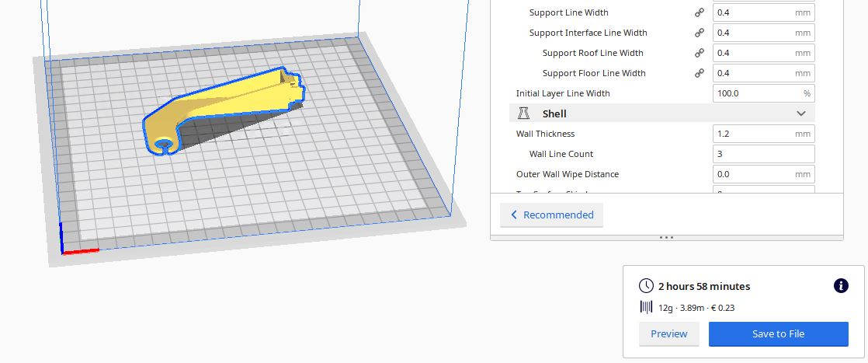The height and width of the screenshot is (363, 868).
Task: Edit Support Line Width value field
Action: [x=763, y=12]
